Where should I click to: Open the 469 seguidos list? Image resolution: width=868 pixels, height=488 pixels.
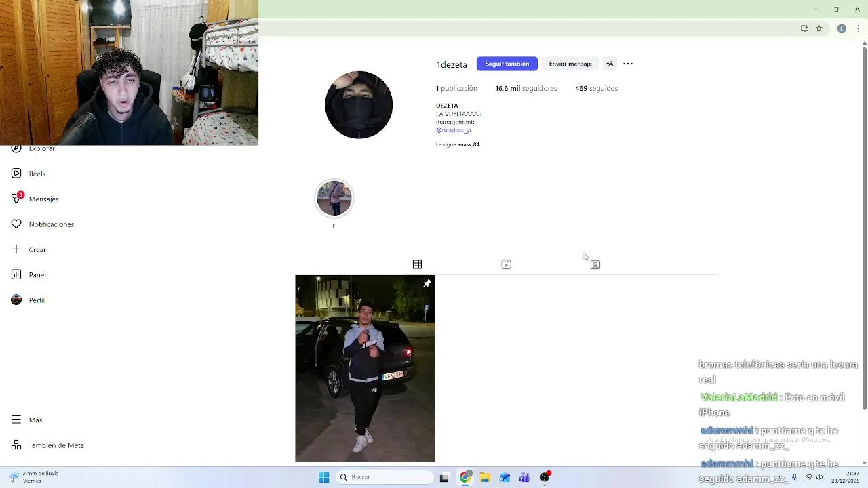(x=597, y=89)
